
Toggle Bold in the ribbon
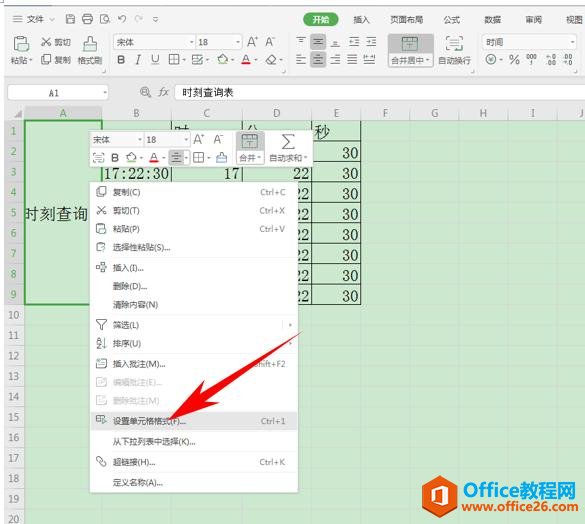[x=121, y=59]
